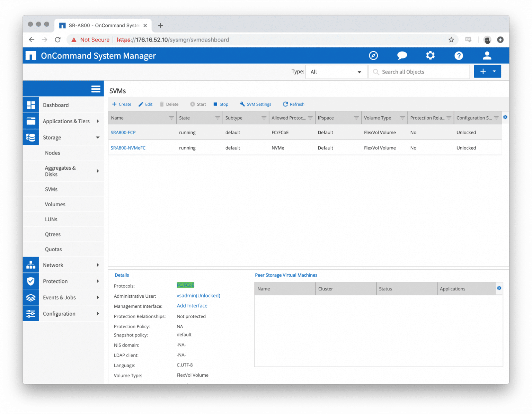Click the Not Secure warning icon
The image size is (532, 414).
click(x=74, y=40)
